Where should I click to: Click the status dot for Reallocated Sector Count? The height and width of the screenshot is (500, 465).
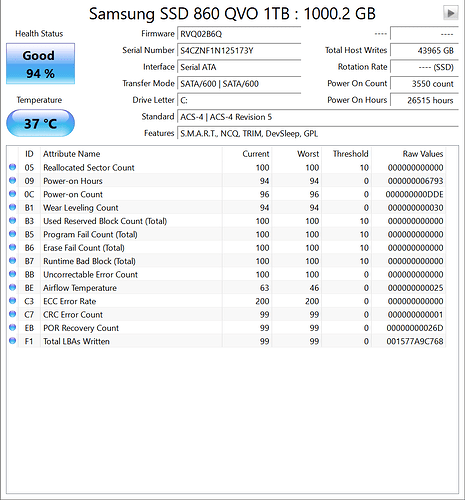pyautogui.click(x=13, y=167)
